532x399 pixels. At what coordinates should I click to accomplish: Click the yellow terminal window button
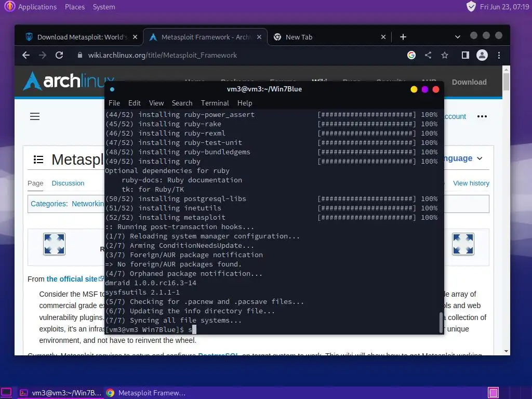414,89
